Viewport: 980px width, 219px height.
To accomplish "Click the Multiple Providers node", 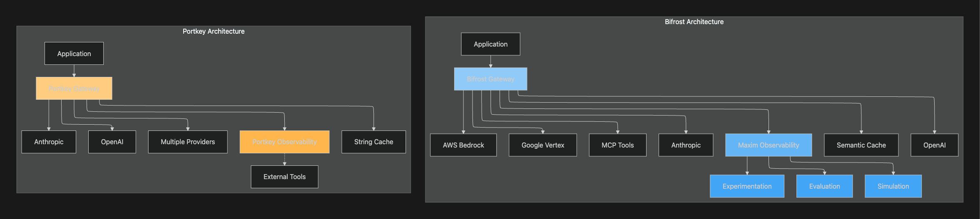I will (x=188, y=142).
